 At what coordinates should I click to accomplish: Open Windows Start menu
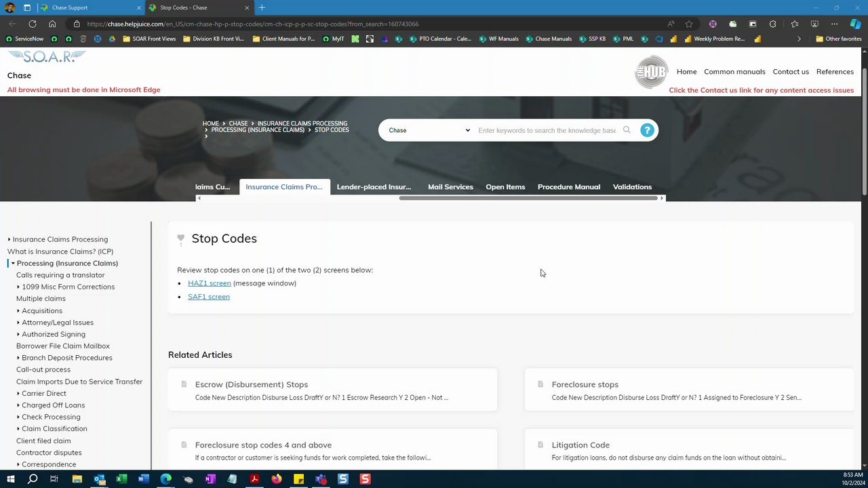[x=10, y=479]
